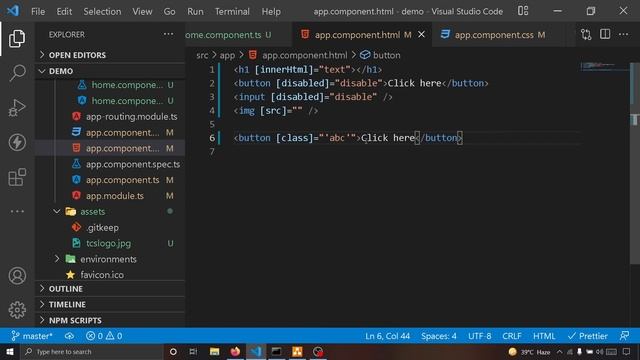
Task: Open Explorer views and more actions ellipsis
Action: coord(168,34)
